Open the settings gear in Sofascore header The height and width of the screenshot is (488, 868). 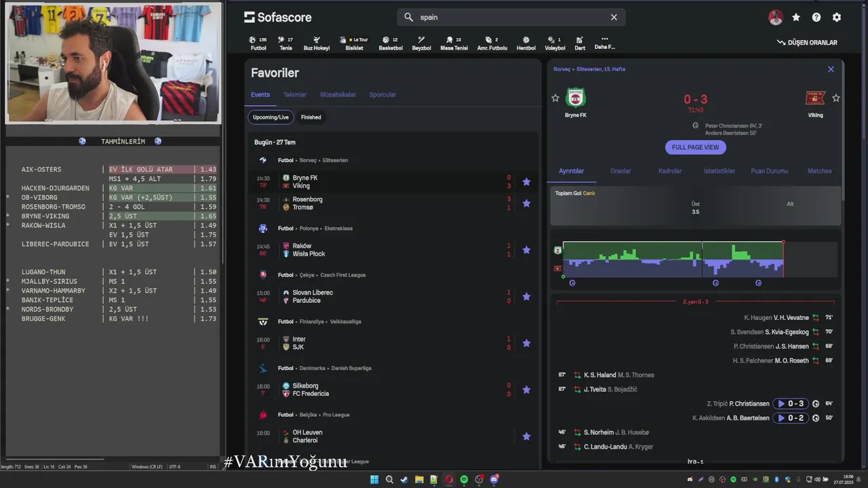(x=837, y=18)
